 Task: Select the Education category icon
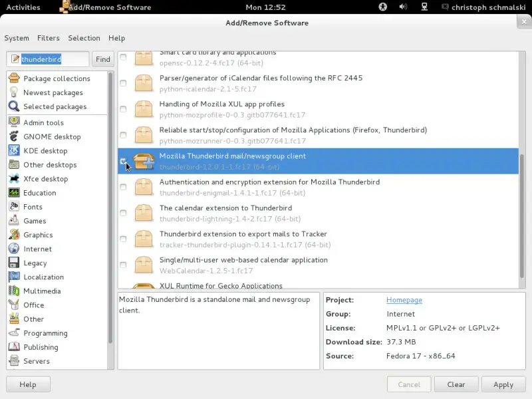(14, 193)
